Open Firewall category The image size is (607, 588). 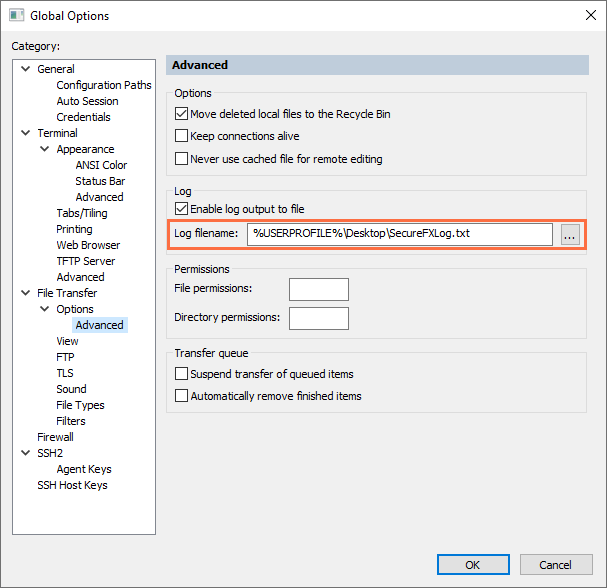(55, 437)
